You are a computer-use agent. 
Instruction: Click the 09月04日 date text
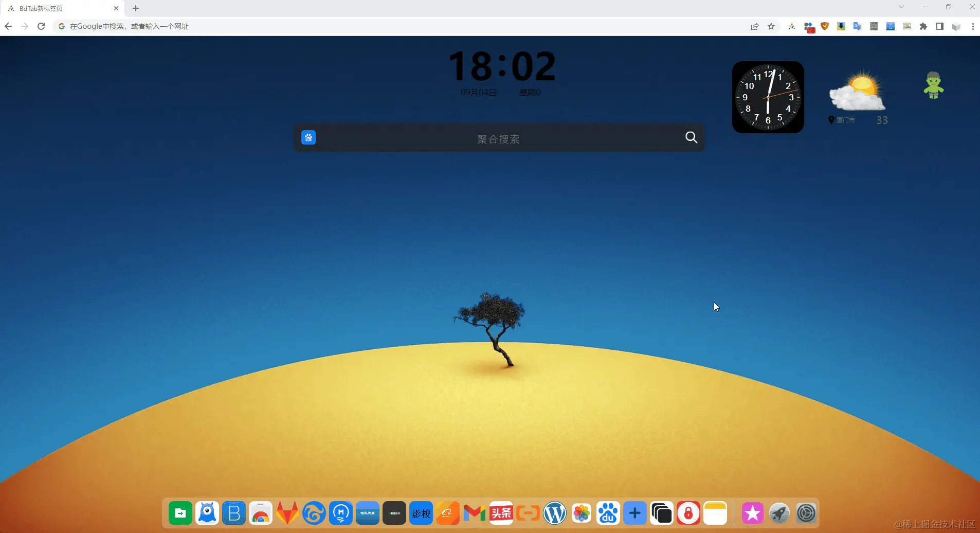(478, 93)
